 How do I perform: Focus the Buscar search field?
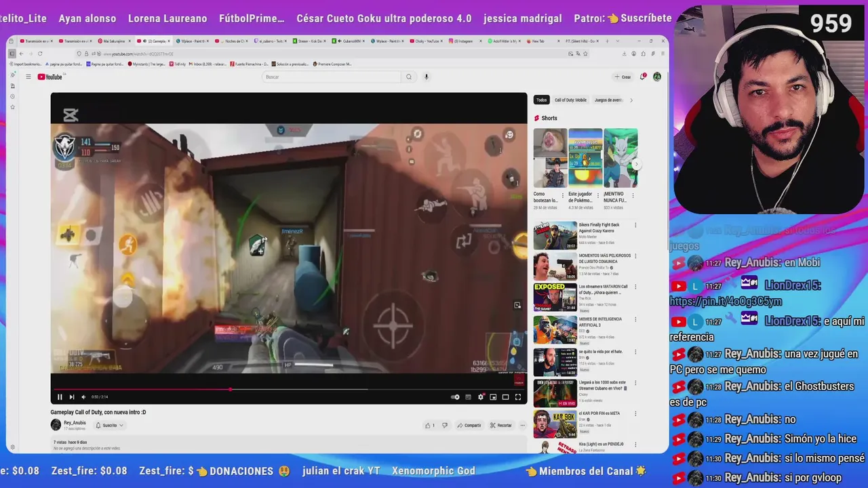(332, 77)
